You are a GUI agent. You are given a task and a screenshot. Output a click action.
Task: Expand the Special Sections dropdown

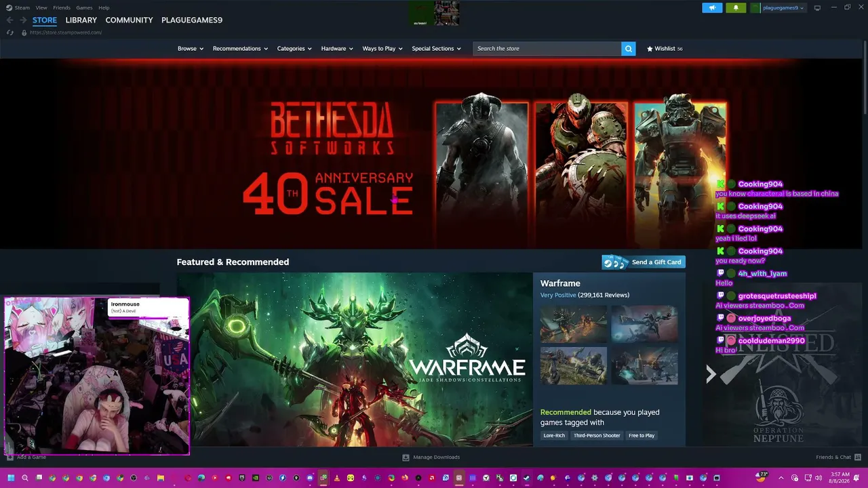pyautogui.click(x=436, y=49)
